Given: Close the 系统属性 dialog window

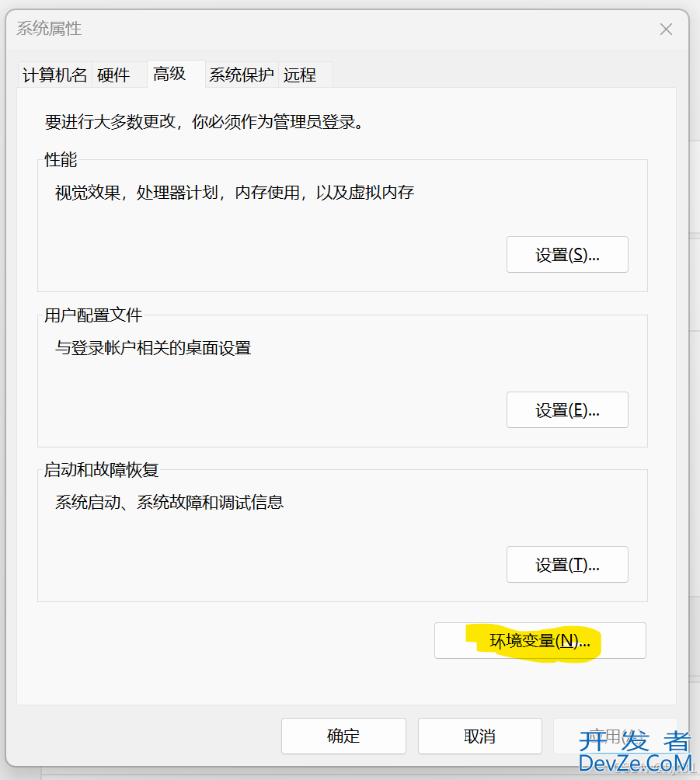Looking at the screenshot, I should (x=666, y=30).
